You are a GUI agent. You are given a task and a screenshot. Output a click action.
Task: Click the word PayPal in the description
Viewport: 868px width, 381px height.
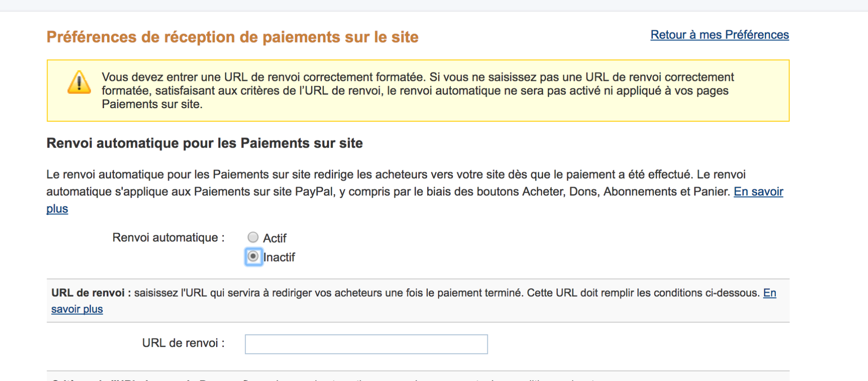(314, 192)
